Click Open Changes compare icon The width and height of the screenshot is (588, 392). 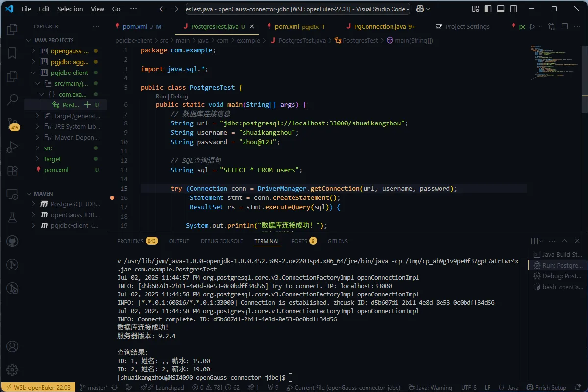(552, 26)
